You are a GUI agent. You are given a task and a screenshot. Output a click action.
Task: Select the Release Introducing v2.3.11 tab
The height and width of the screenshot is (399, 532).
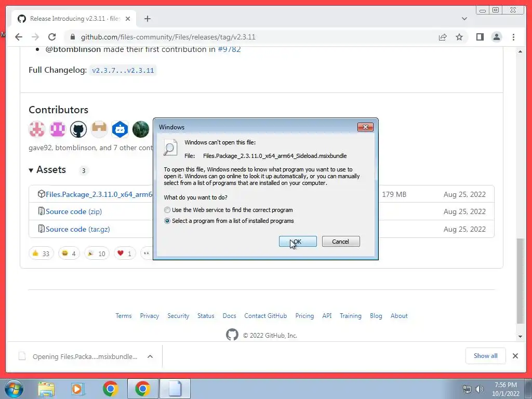pyautogui.click(x=74, y=19)
